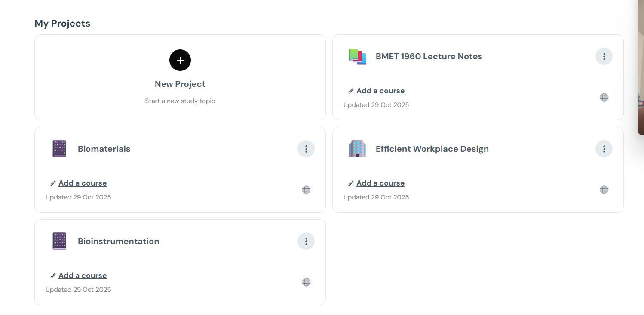Click the globe icon on Efficient Workplace Design card

pos(604,190)
